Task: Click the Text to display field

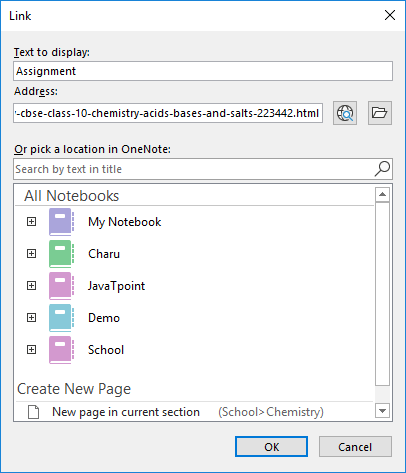Action: click(203, 71)
